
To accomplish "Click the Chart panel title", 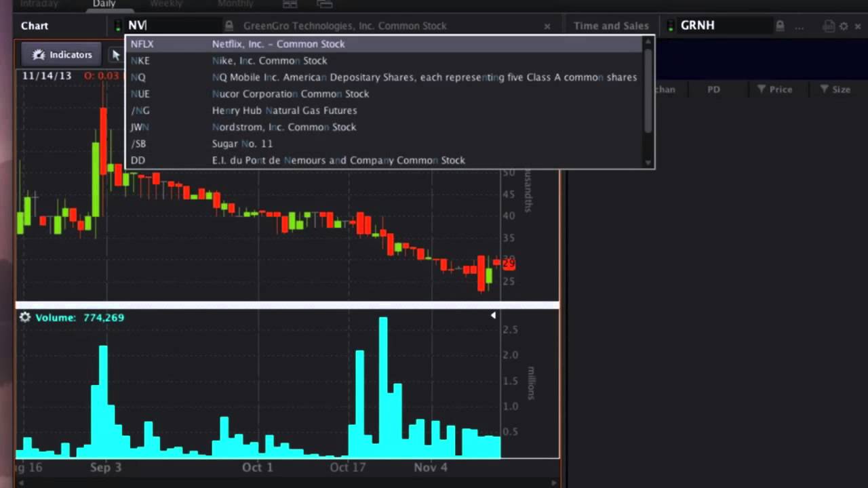I will [35, 26].
